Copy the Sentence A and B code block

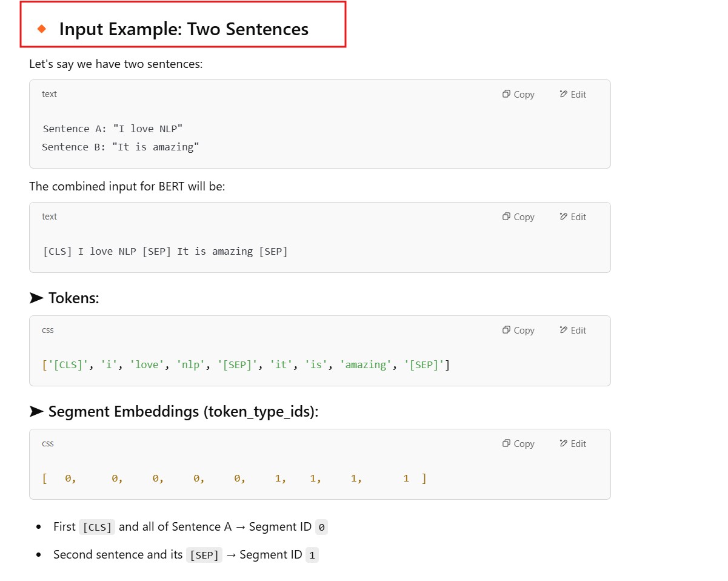point(518,94)
